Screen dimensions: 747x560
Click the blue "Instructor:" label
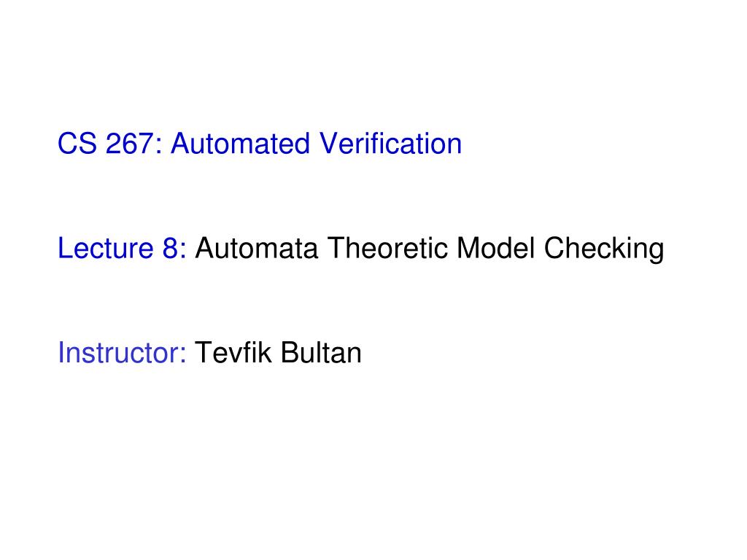coord(123,354)
